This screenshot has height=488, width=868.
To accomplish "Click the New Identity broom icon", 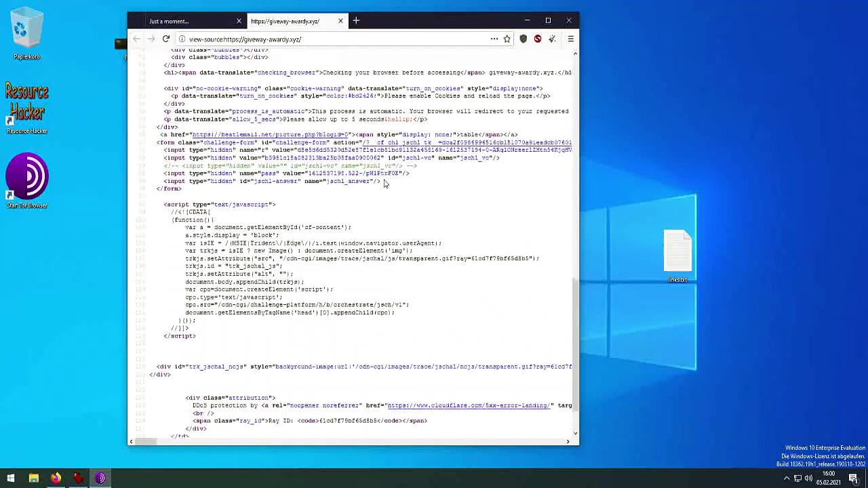I will pos(553,39).
